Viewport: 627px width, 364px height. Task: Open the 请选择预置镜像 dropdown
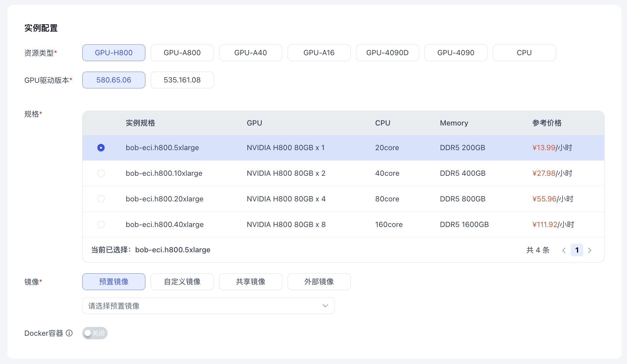click(x=208, y=306)
